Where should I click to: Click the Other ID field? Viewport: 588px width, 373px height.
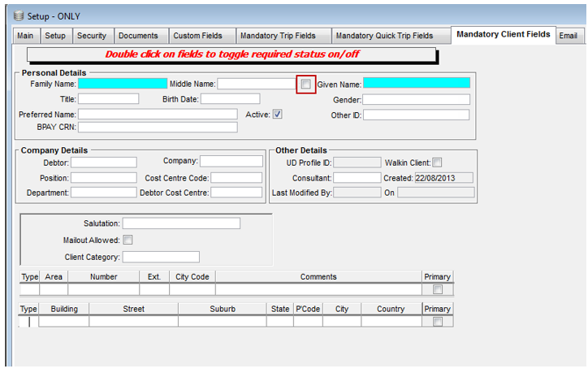(417, 115)
